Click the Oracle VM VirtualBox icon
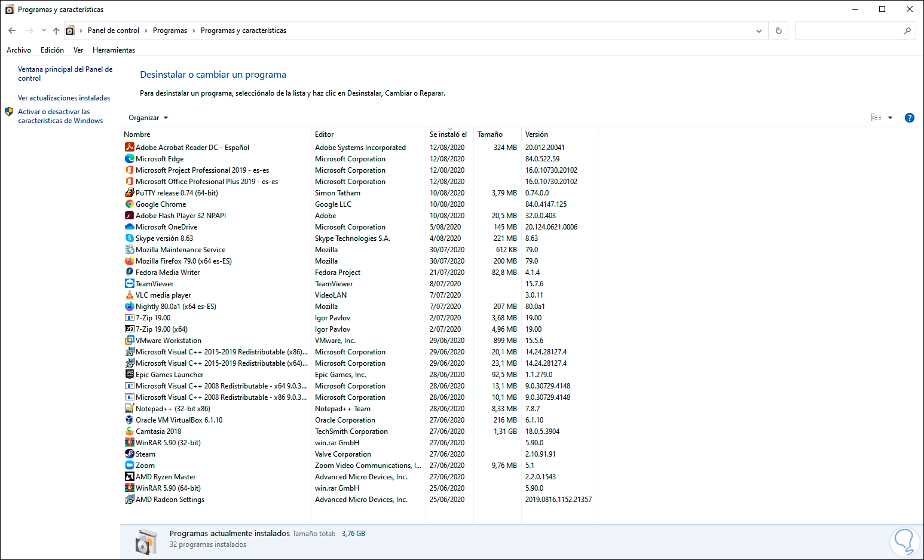This screenshot has height=560, width=924. click(129, 420)
